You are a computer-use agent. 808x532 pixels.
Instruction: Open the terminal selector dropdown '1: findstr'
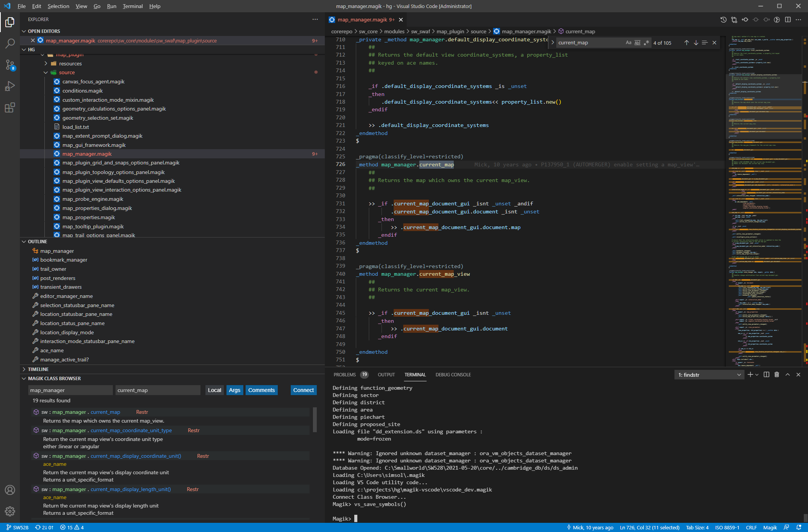coord(709,375)
